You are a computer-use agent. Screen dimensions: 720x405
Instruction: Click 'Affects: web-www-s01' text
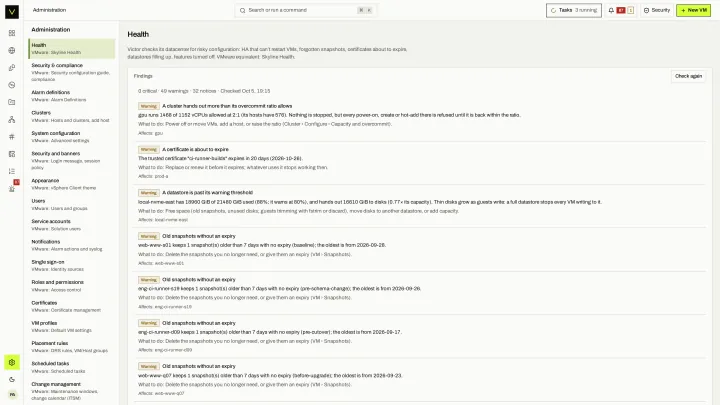[x=161, y=263]
